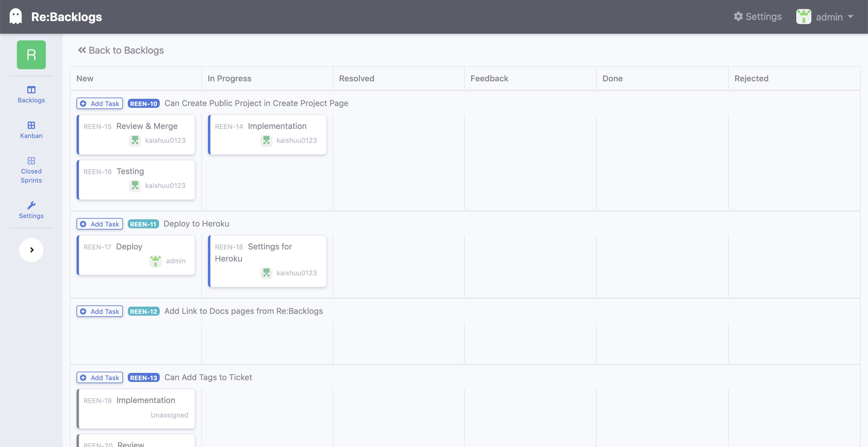Go Back to Backlogs link

tap(121, 50)
